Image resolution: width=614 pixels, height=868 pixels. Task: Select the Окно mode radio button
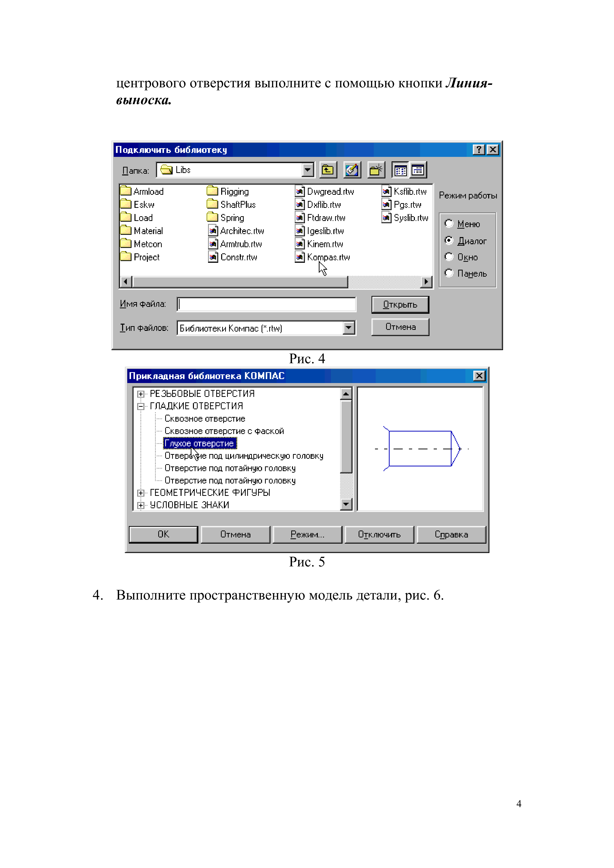449,257
